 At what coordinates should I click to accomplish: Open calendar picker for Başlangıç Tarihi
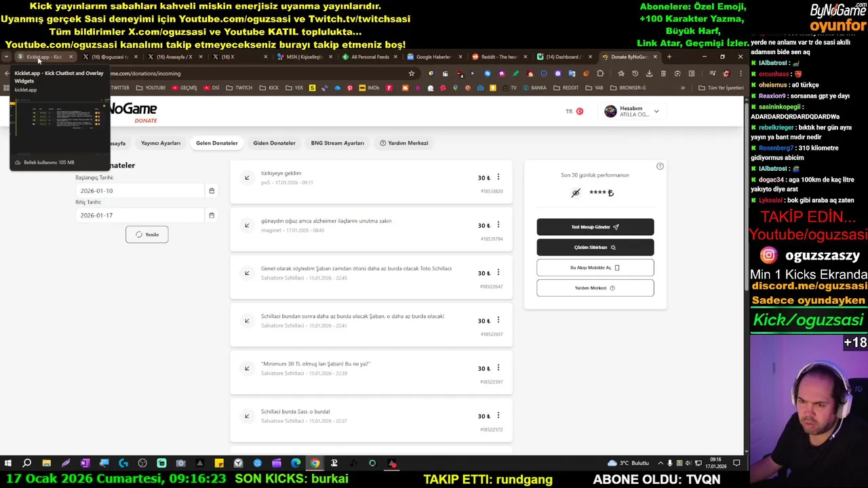212,190
